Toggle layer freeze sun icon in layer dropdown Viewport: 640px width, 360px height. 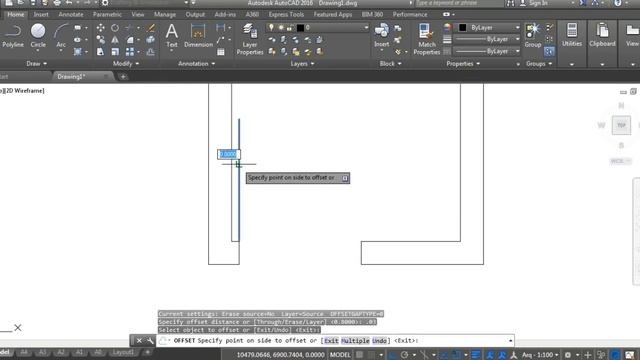[281, 28]
